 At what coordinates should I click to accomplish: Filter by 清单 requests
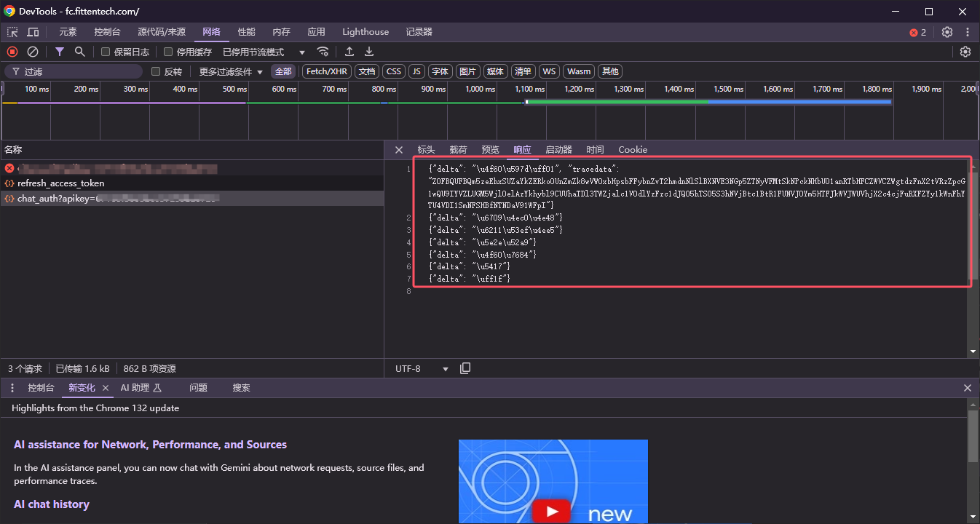(523, 71)
